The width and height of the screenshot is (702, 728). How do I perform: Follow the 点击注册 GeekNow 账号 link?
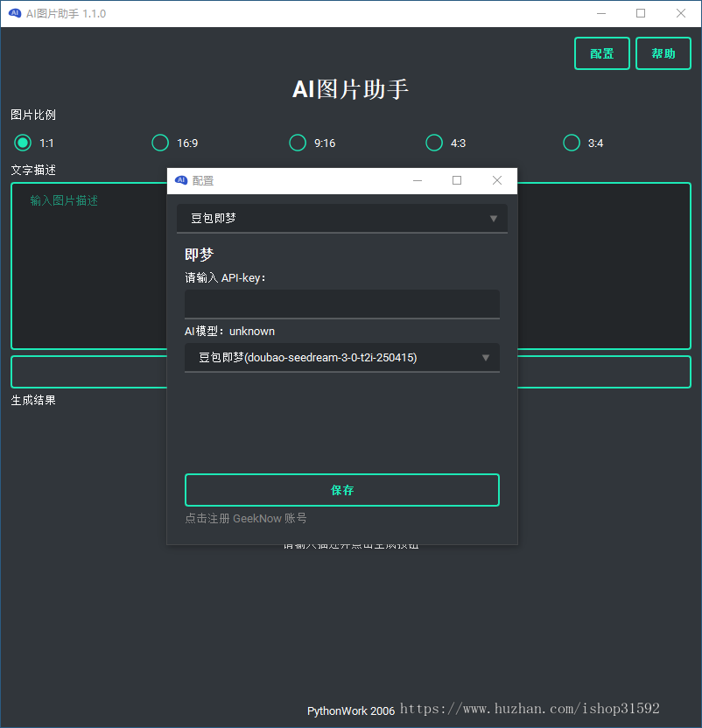pyautogui.click(x=246, y=519)
